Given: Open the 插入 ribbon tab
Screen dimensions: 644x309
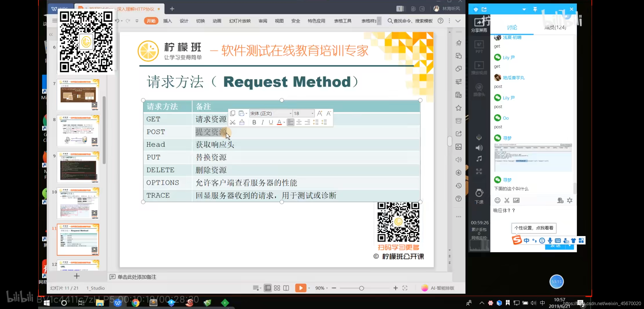Looking at the screenshot, I should point(167,21).
